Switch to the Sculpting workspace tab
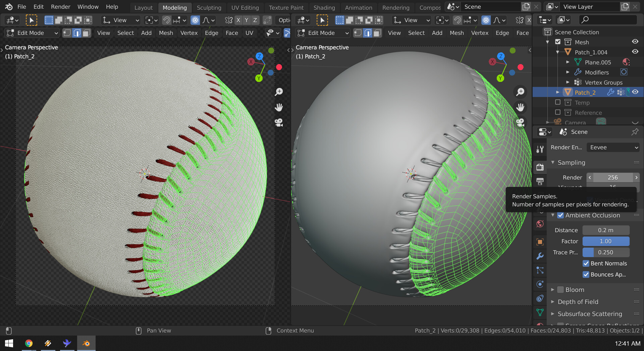This screenshot has height=351, width=644. tap(209, 7)
